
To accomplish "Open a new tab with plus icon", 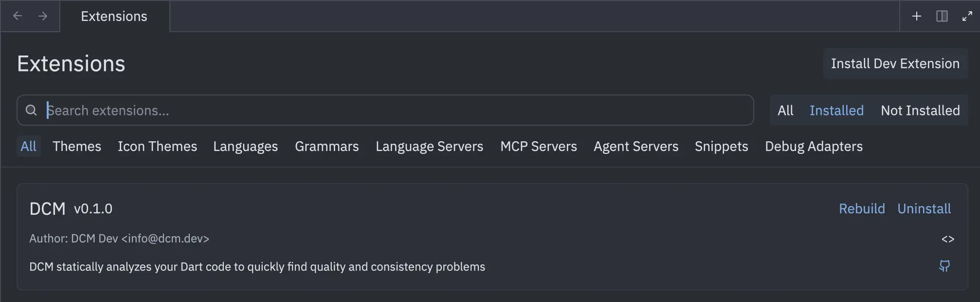I will coord(916,16).
